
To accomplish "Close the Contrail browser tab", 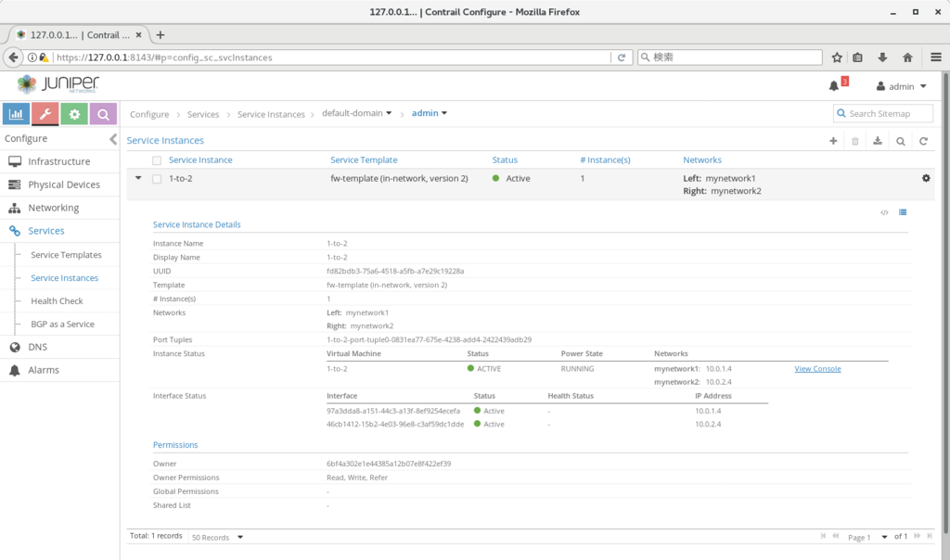I will [x=139, y=35].
